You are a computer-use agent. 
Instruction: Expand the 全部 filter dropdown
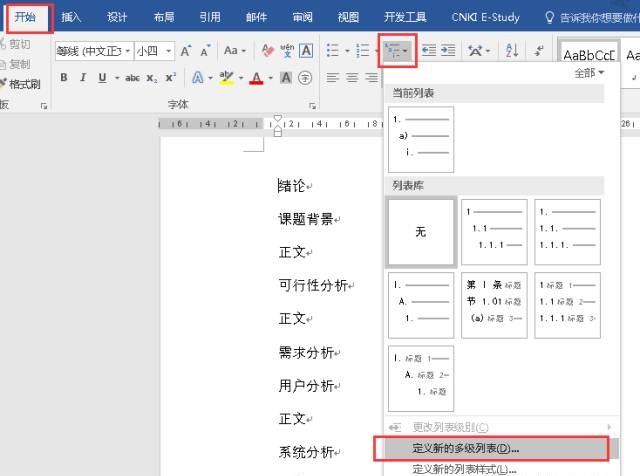(x=589, y=73)
